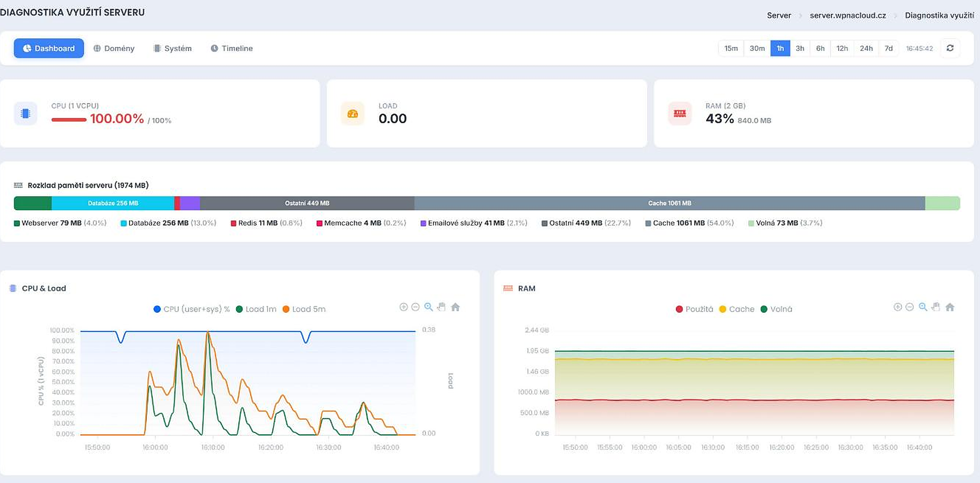Click the Ostatní 449 MB bar segment
Image resolution: width=980 pixels, height=483 pixels.
click(x=307, y=203)
